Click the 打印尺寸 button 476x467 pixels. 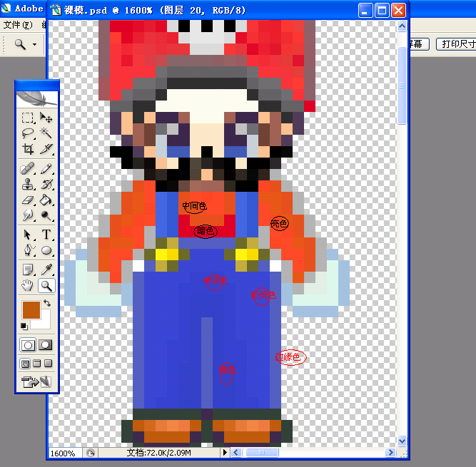(456, 44)
